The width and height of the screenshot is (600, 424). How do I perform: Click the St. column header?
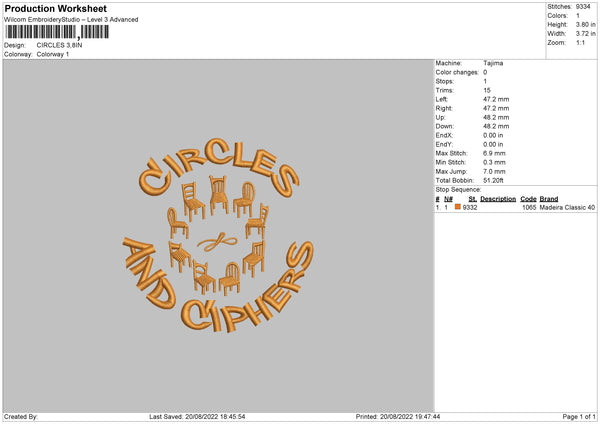(472, 199)
